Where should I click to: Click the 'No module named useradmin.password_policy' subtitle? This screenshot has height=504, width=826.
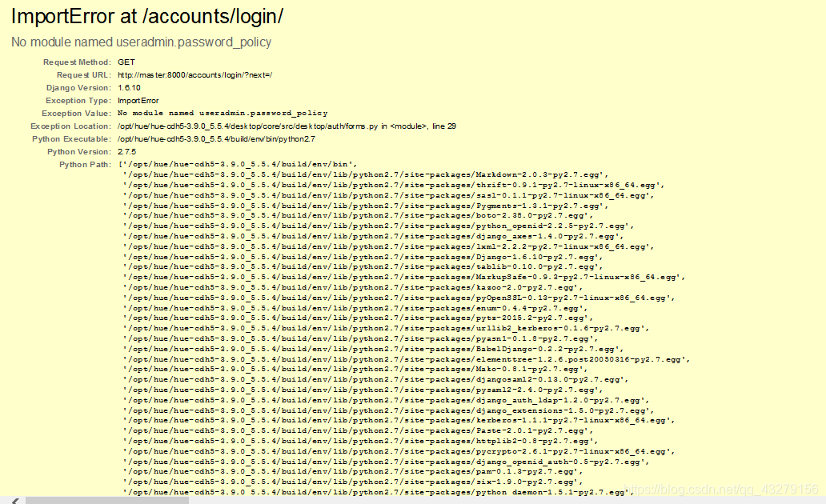[x=141, y=42]
